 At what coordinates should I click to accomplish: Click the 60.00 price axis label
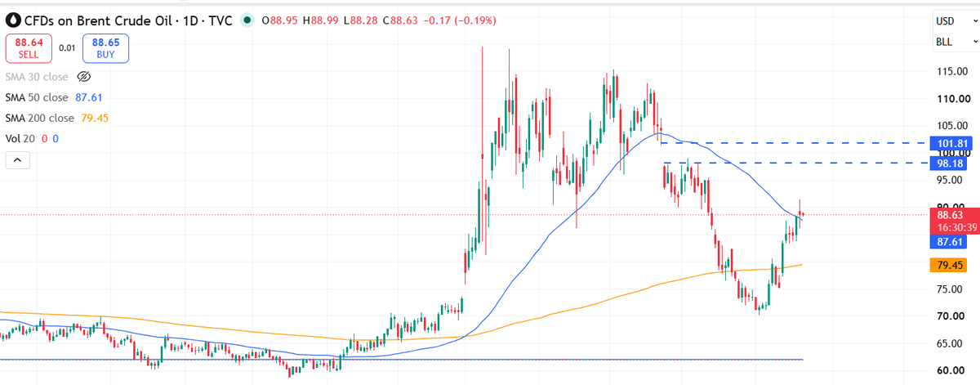pos(949,369)
